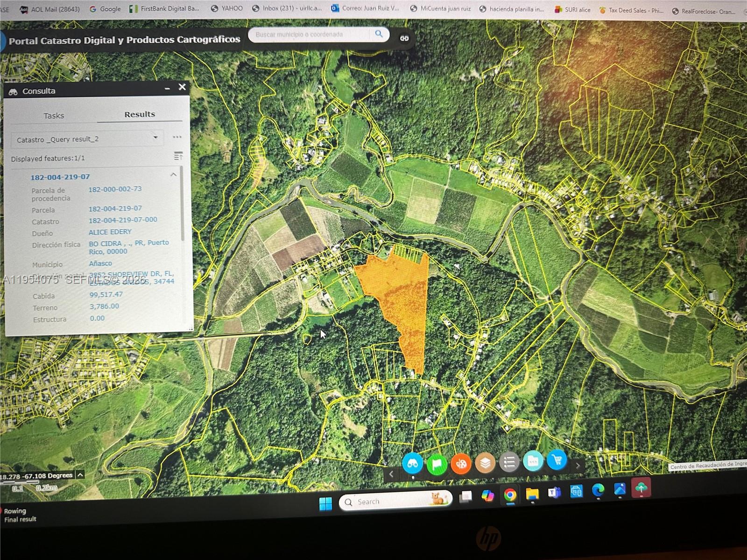Screen dimensions: 747x560
Task: Collapse the 182-004-219-07 feature details
Action: 174,175
